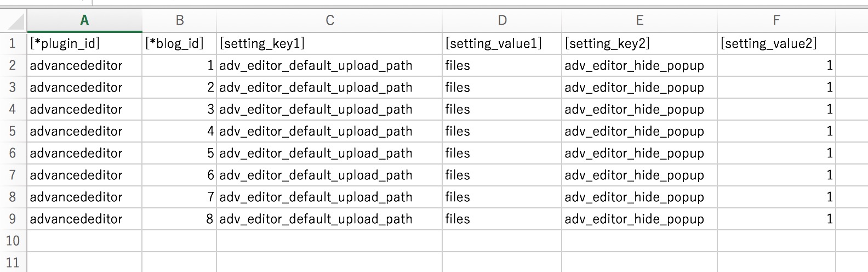
Task: Click the [setting_key1] cell
Action: [329, 43]
